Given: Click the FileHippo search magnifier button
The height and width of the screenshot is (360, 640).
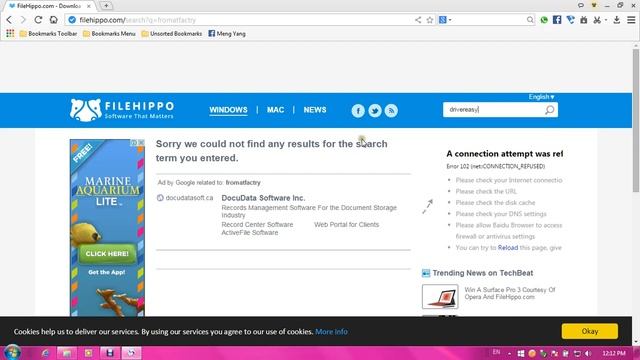Looking at the screenshot, I should [x=549, y=110].
